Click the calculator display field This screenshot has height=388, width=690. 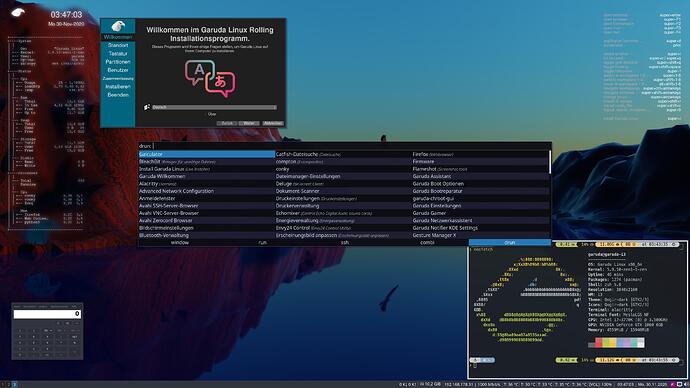point(47,314)
